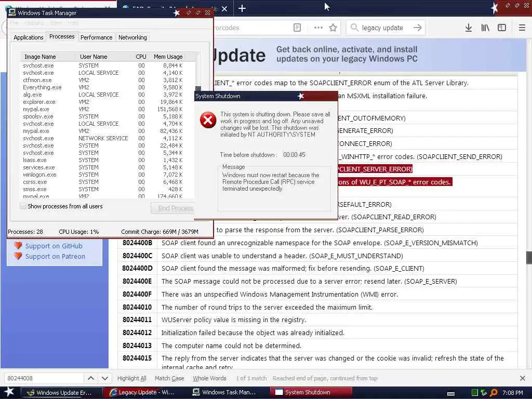The image size is (532, 399).
Task: Click the green tray icon beside the clock
Action: [x=475, y=393]
